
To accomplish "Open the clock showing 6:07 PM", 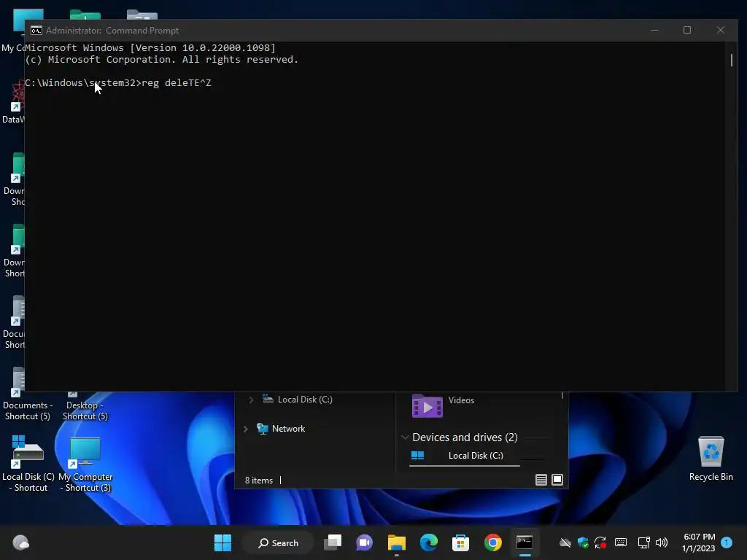I will pos(698,542).
